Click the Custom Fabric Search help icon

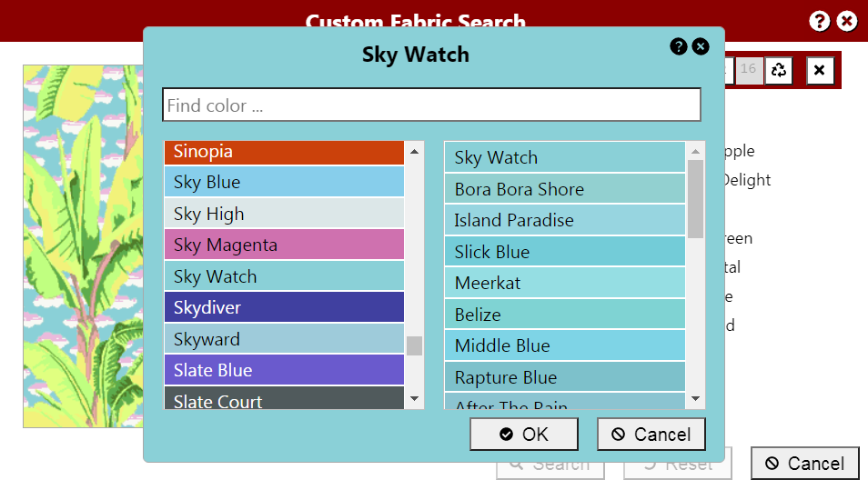click(x=819, y=21)
